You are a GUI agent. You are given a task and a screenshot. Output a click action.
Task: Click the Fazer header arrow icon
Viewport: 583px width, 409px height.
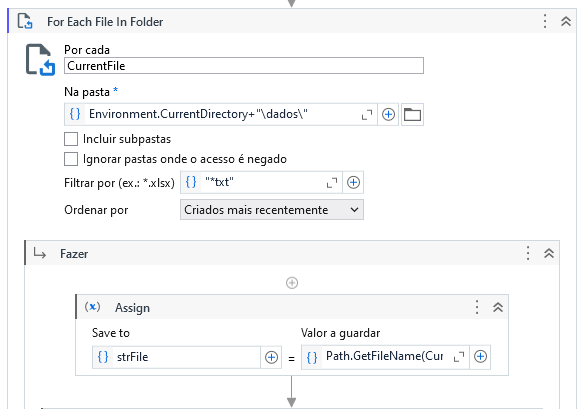pyautogui.click(x=39, y=253)
